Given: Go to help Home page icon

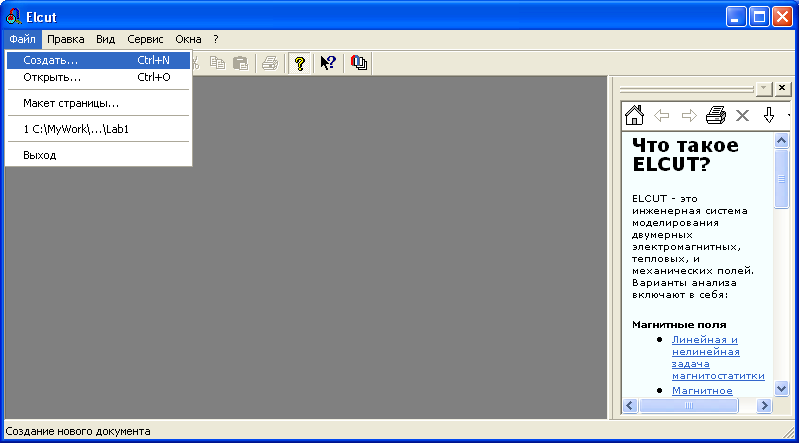Looking at the screenshot, I should tap(634, 115).
